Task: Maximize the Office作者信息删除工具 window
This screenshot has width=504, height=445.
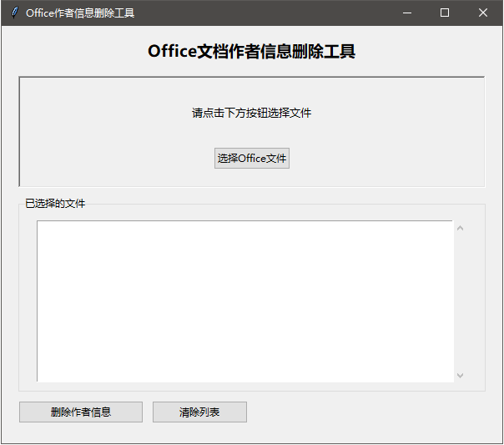Action: (445, 13)
